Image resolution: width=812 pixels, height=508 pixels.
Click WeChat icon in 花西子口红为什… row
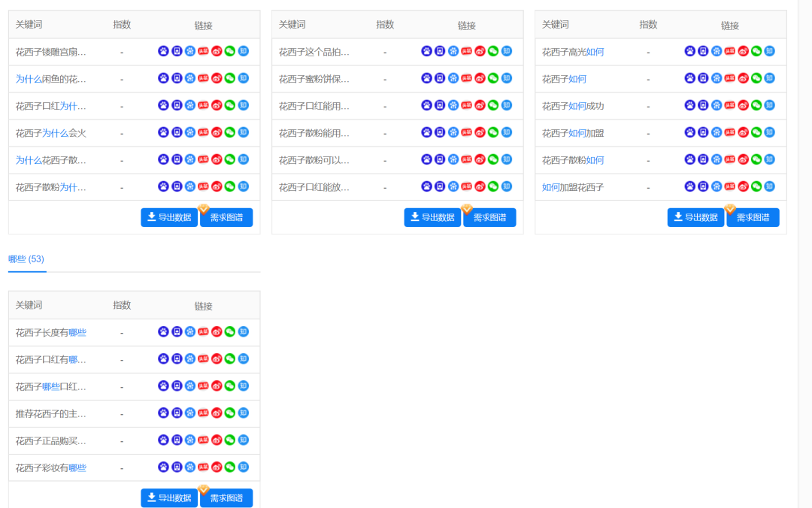(x=230, y=105)
